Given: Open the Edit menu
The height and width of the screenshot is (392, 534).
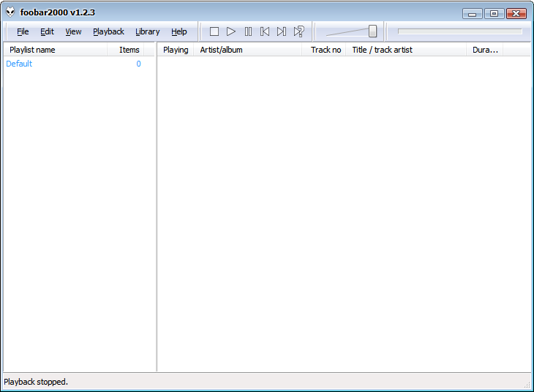Looking at the screenshot, I should pyautogui.click(x=47, y=31).
